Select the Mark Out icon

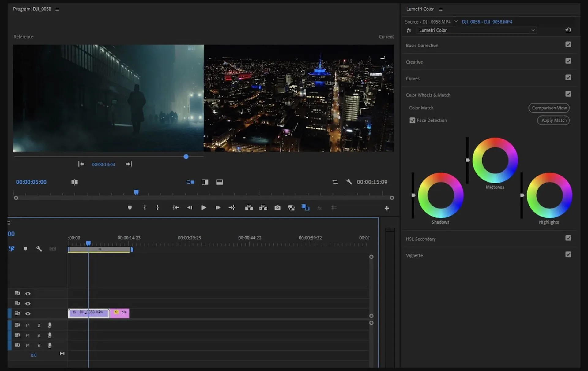tap(157, 208)
